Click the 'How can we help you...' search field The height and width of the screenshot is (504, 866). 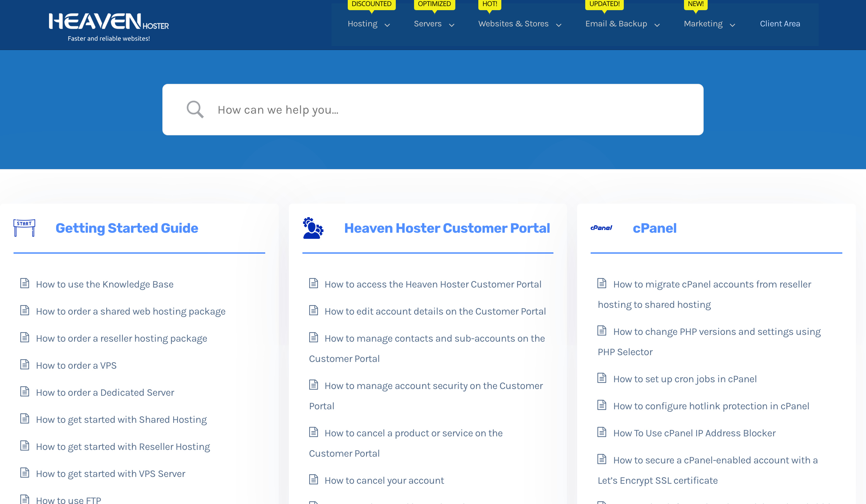pyautogui.click(x=433, y=110)
